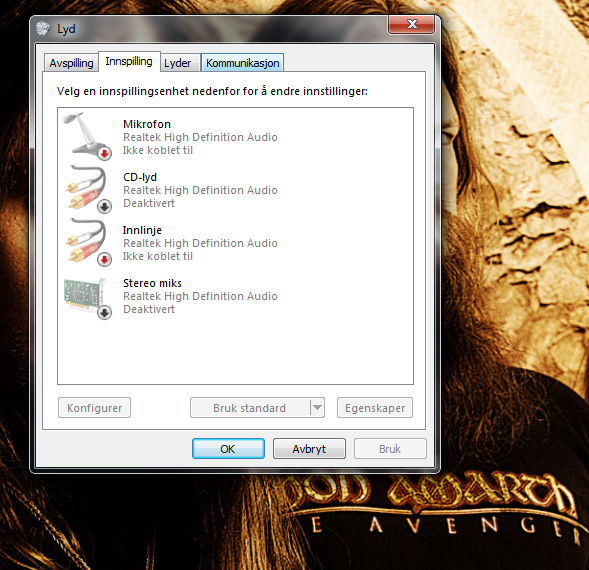The image size is (589, 570).
Task: Click the Konfigurer button
Action: [x=95, y=408]
